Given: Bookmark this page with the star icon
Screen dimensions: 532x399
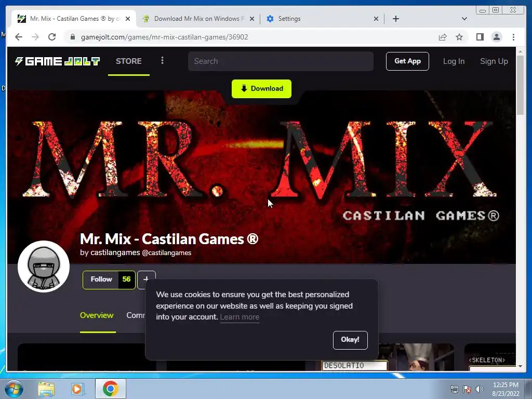Looking at the screenshot, I should click(x=459, y=37).
